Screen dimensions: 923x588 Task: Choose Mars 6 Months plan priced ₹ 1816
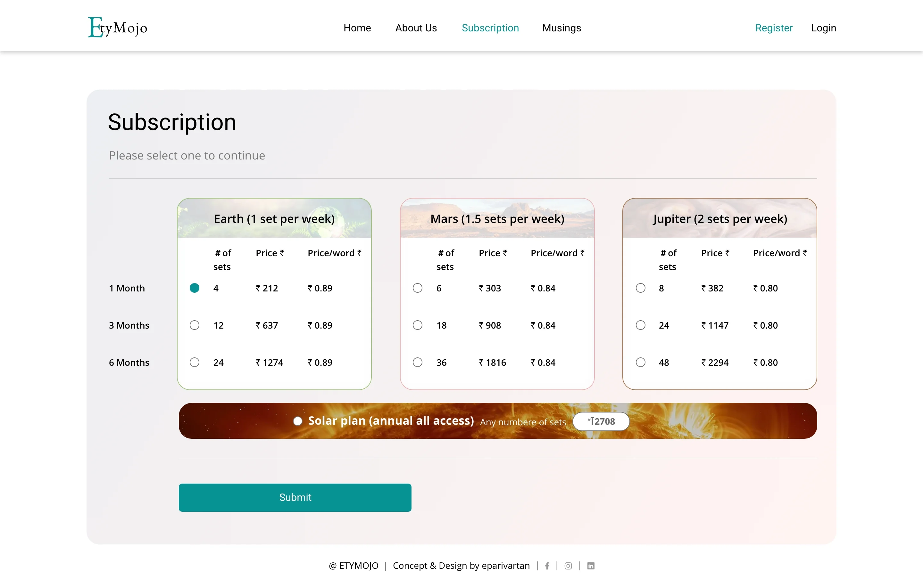417,362
